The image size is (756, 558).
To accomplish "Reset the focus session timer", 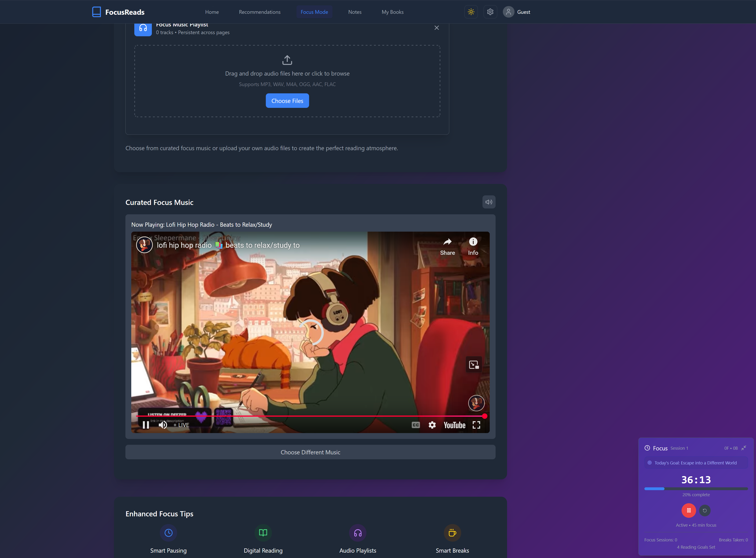I will (705, 510).
